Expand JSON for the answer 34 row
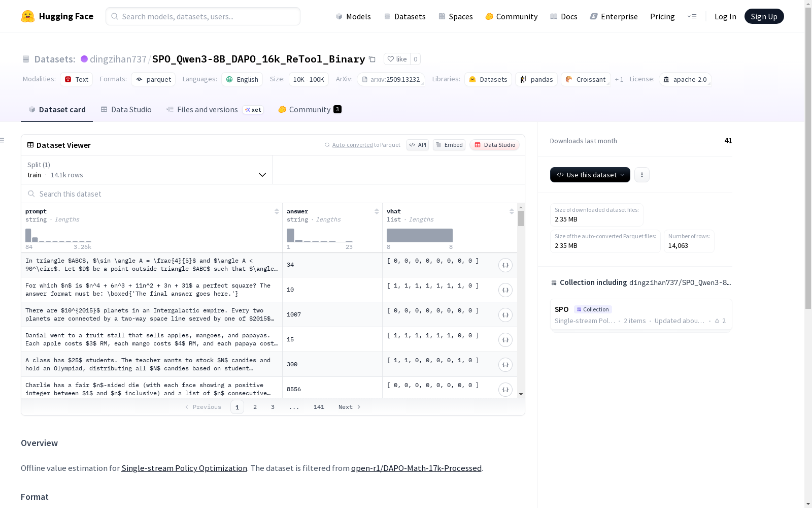 coord(505,265)
